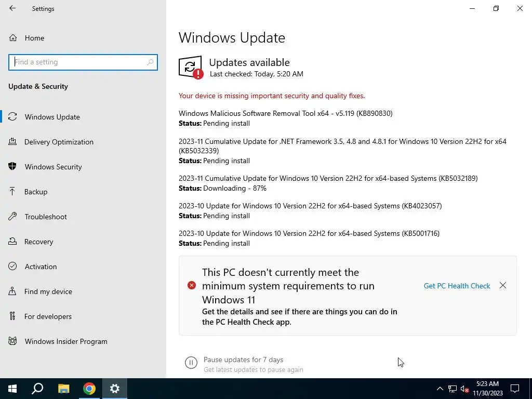Show hidden system tray icons

point(440,389)
